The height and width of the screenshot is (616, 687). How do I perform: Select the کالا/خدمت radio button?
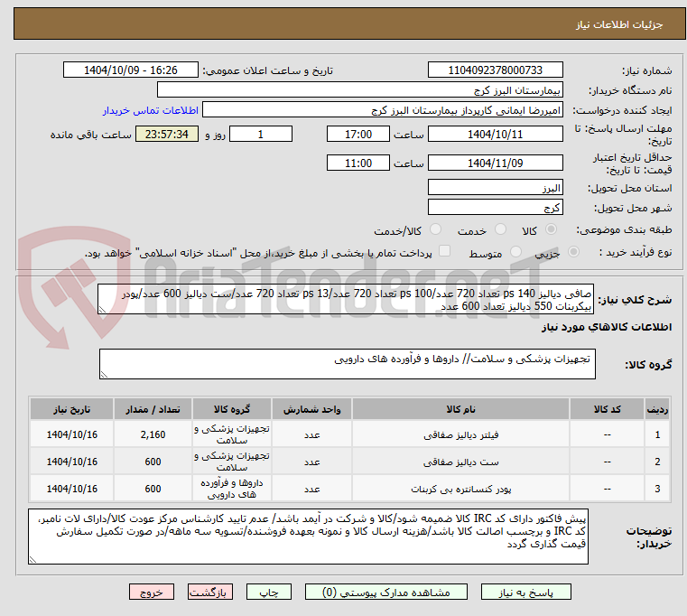pos(435,229)
